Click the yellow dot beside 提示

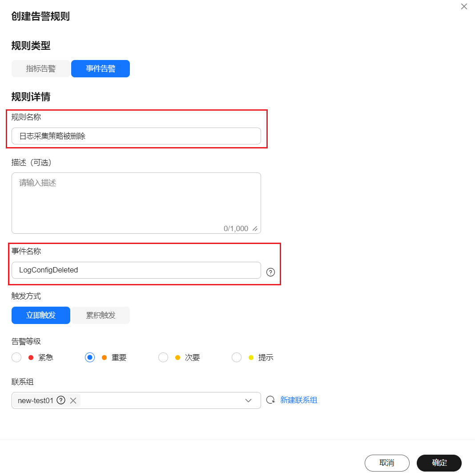pyautogui.click(x=251, y=358)
